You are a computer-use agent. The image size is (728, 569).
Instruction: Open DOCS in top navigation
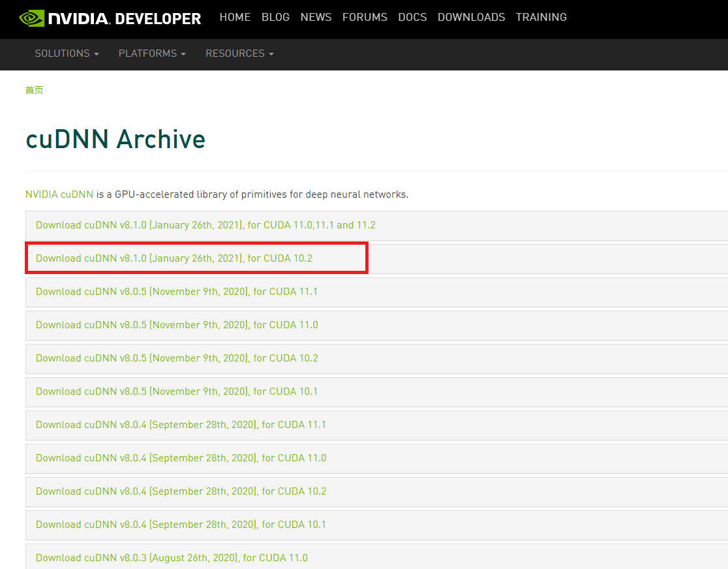[x=412, y=17]
